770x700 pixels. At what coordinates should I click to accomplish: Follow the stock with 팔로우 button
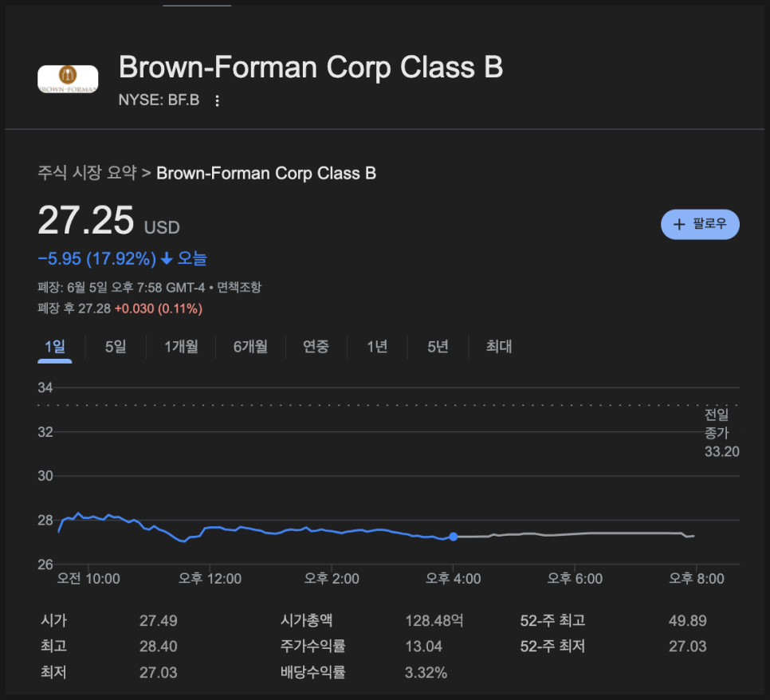(x=701, y=225)
